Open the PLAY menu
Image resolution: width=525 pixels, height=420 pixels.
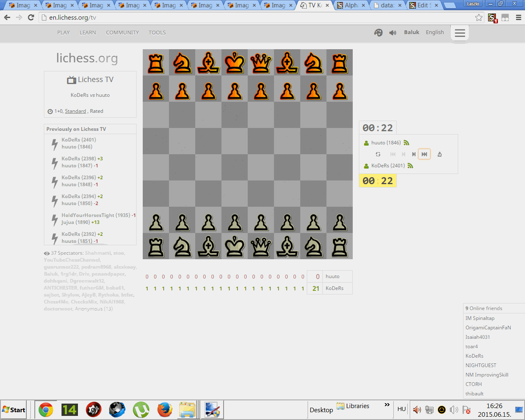(x=64, y=32)
